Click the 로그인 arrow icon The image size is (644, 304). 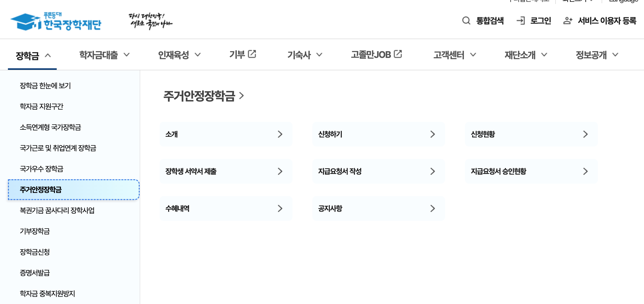pos(521,21)
